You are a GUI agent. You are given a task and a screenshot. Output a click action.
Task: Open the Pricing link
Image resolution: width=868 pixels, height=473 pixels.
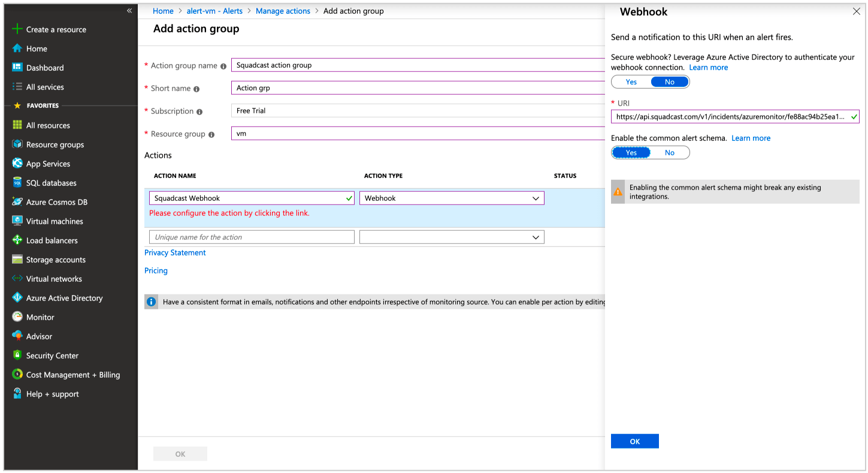point(156,270)
